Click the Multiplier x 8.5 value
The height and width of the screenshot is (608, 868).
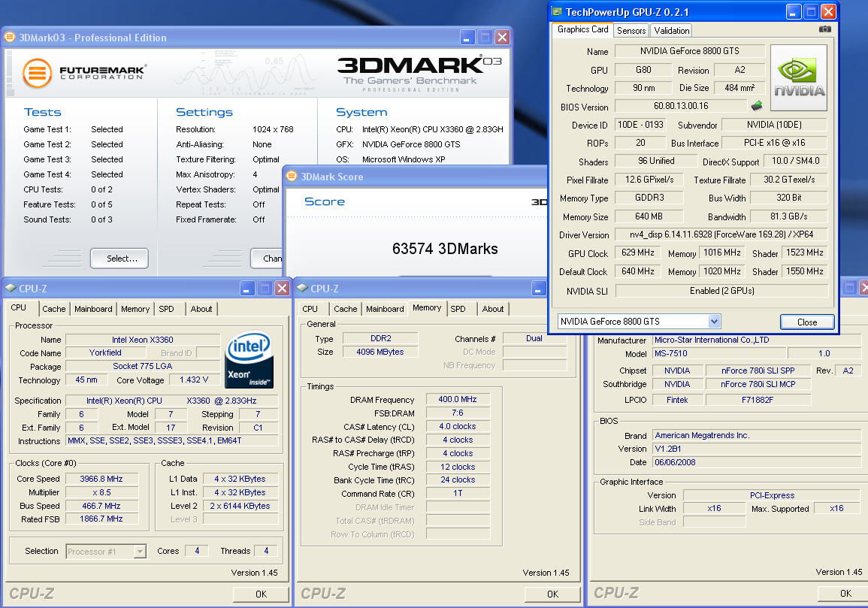point(101,492)
